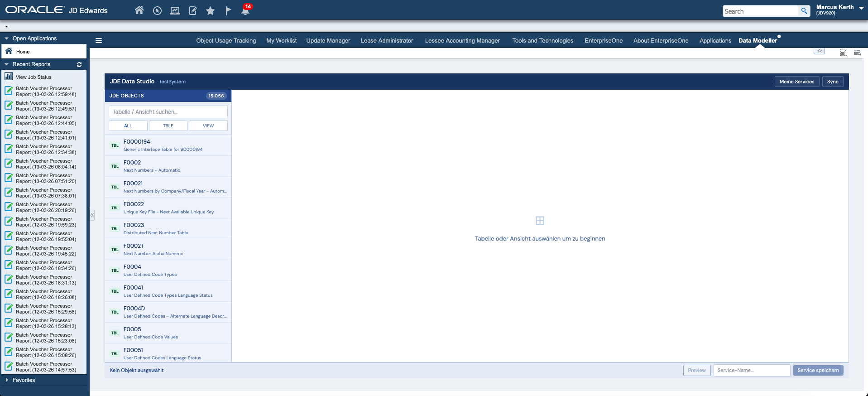Open the hamburger menu icon
Viewport: 868px width, 396px height.
click(x=99, y=41)
